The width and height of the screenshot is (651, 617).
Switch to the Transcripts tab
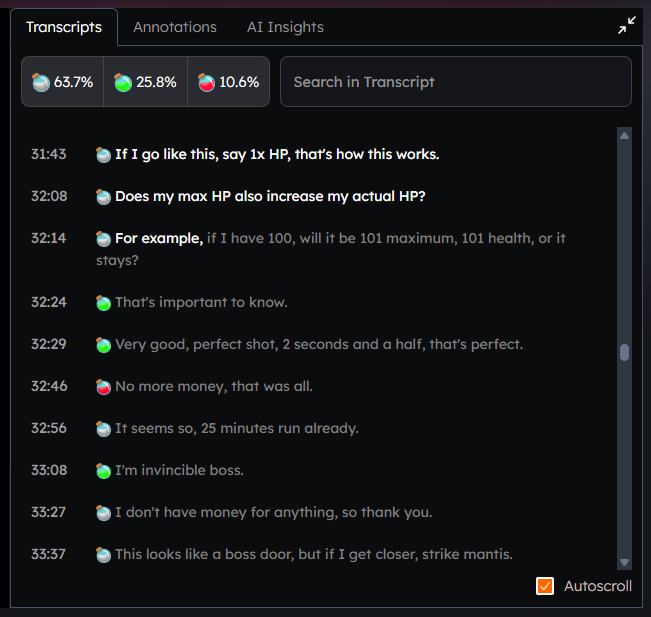(64, 27)
